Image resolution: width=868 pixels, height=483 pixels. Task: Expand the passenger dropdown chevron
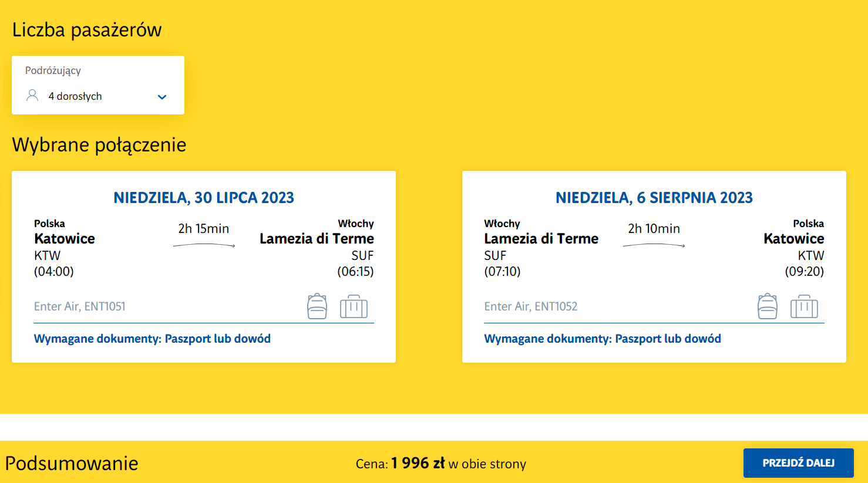click(x=162, y=97)
